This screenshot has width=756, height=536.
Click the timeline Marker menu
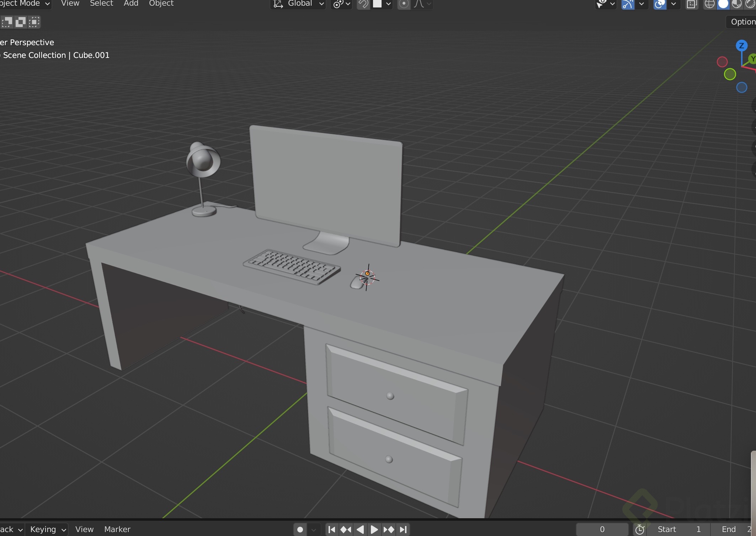(x=117, y=530)
